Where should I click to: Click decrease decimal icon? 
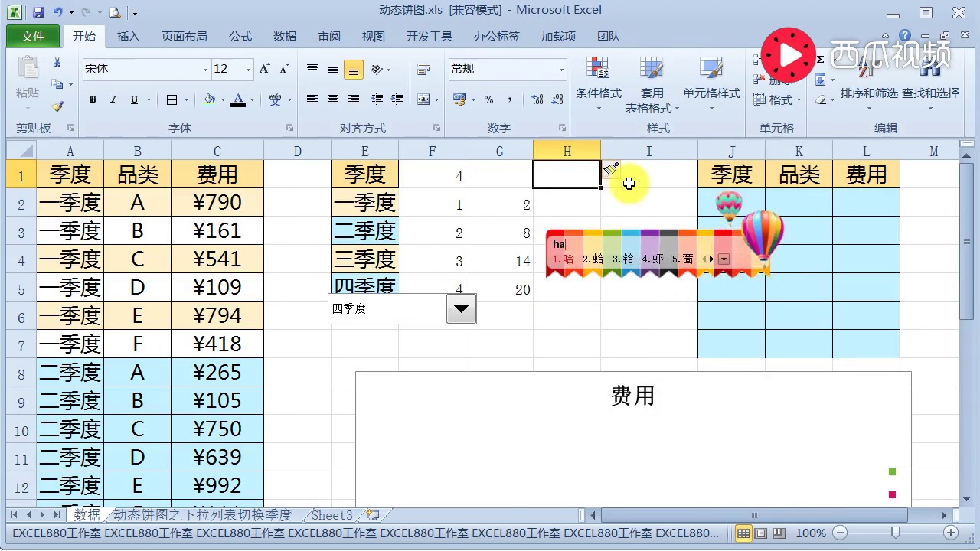pyautogui.click(x=557, y=99)
